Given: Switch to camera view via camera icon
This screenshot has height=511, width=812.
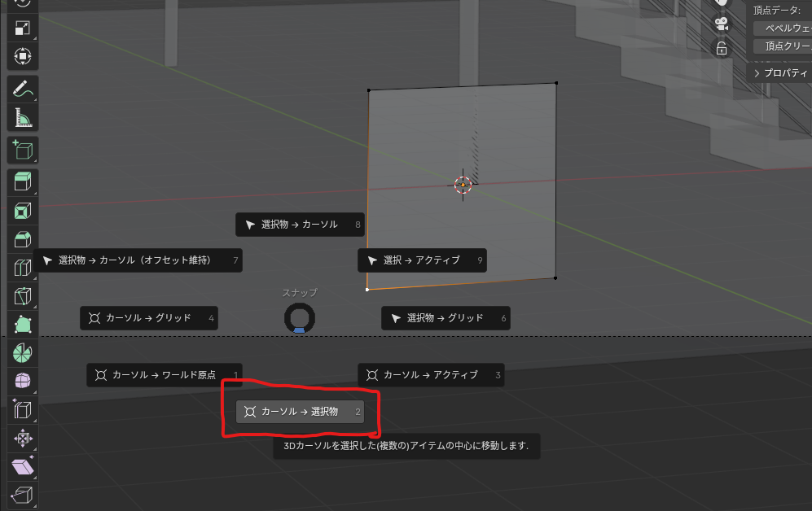Looking at the screenshot, I should point(722,23).
